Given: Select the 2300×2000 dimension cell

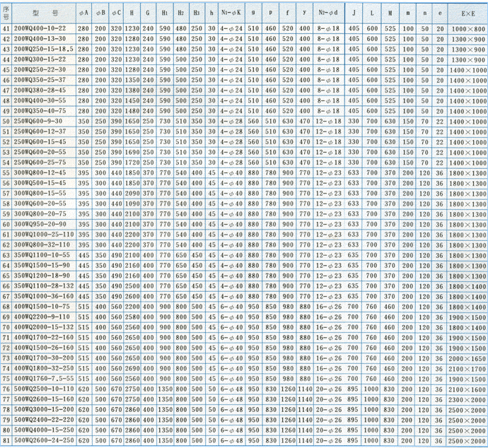Looking at the screenshot, I should (467, 399).
